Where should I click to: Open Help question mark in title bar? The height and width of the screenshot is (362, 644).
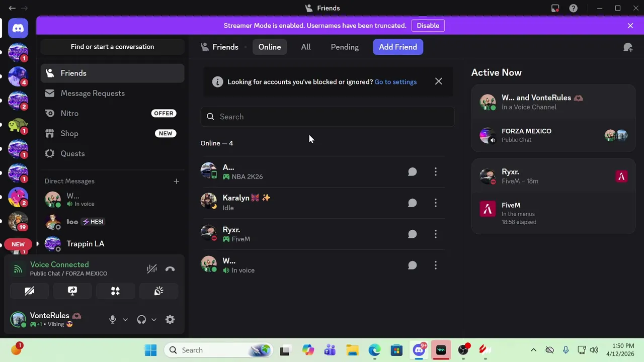(573, 8)
